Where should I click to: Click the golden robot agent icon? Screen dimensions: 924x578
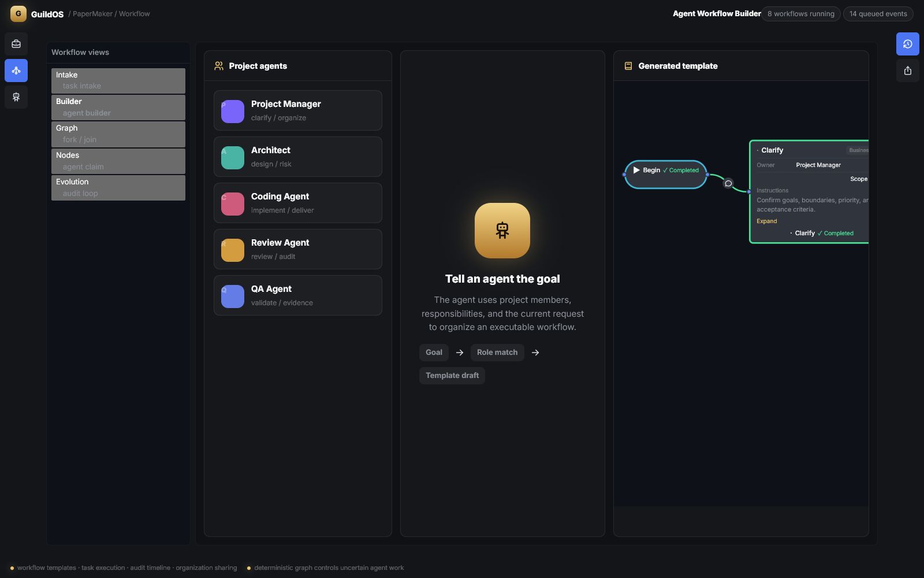click(x=502, y=231)
